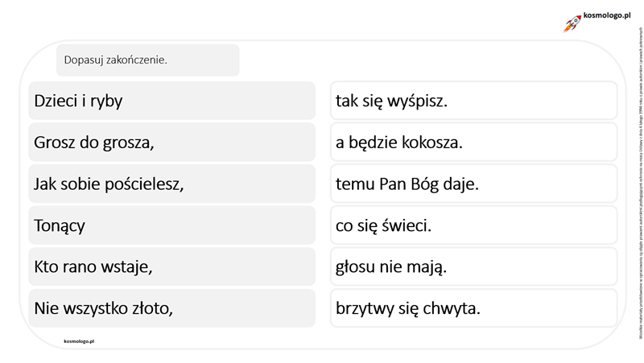Screen dimensions: 644x363
Task: Open the small kosmologo.pl footer link
Action: pyautogui.click(x=79, y=340)
